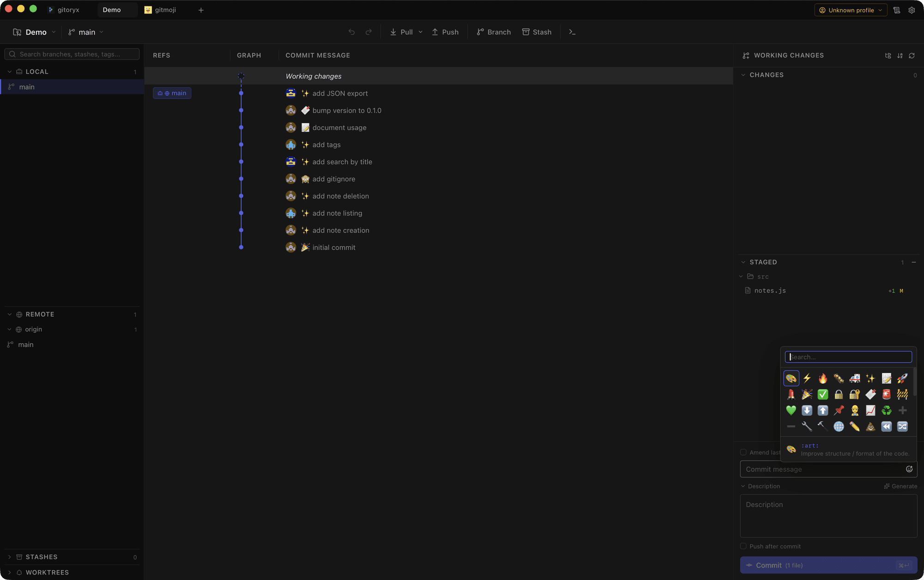This screenshot has width=924, height=580.
Task: Pick the down arrow gitmoji
Action: pos(807,410)
